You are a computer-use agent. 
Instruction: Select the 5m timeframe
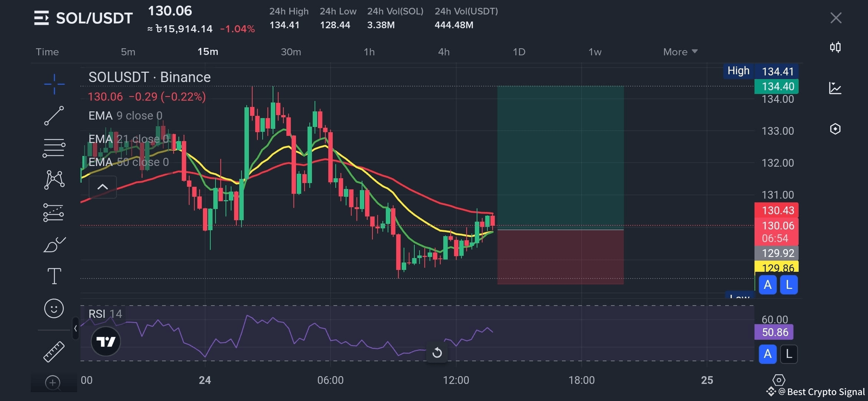click(x=128, y=52)
